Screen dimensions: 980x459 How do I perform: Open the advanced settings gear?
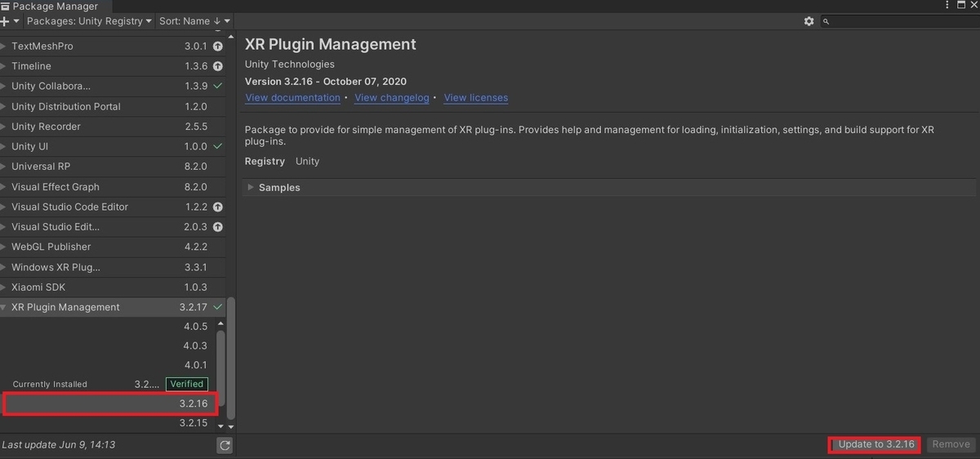[808, 21]
